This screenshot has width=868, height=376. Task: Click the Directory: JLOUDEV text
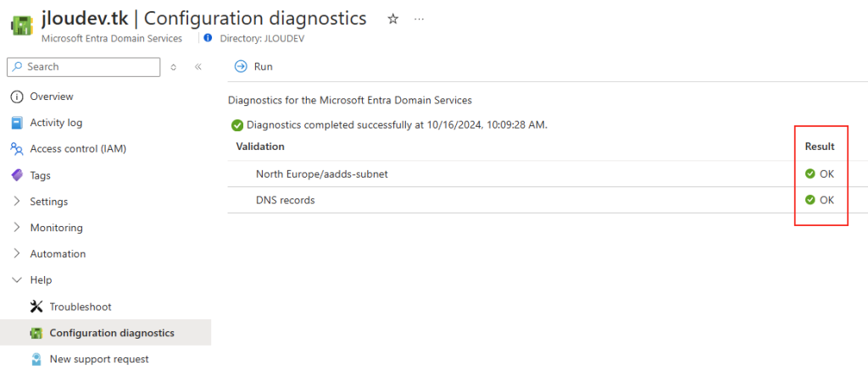click(262, 39)
